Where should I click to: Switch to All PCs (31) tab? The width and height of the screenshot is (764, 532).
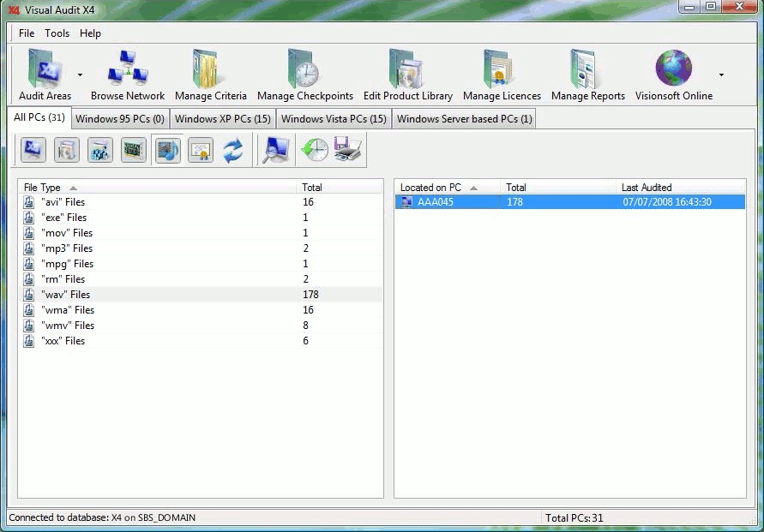click(39, 117)
